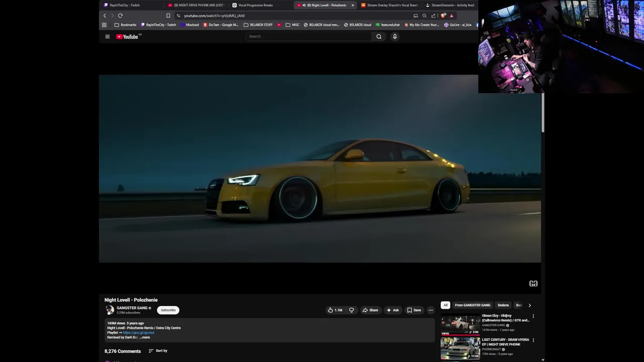Open more actions three-dot menu under video
Viewport: 644px width, 362px height.
[431, 310]
